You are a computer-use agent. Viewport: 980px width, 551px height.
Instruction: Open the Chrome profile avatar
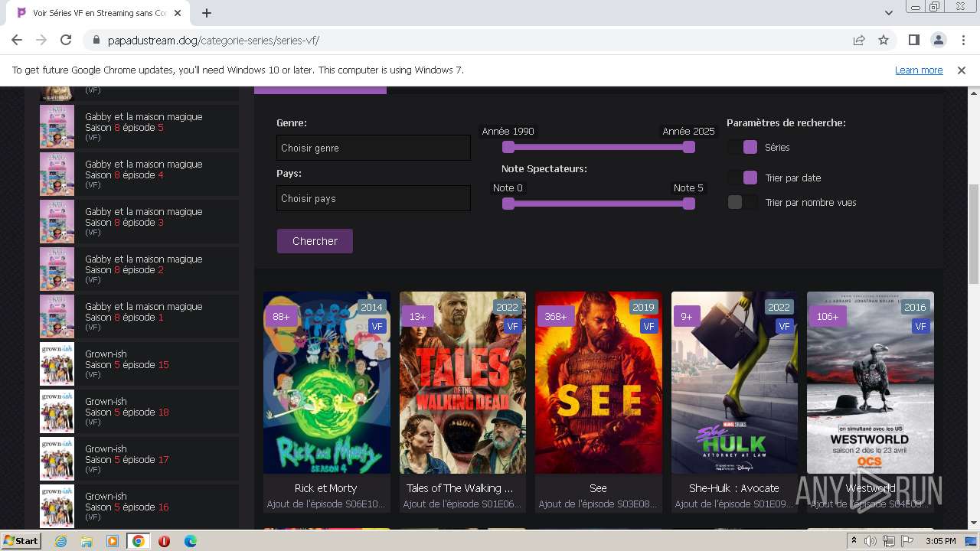pyautogui.click(x=938, y=40)
